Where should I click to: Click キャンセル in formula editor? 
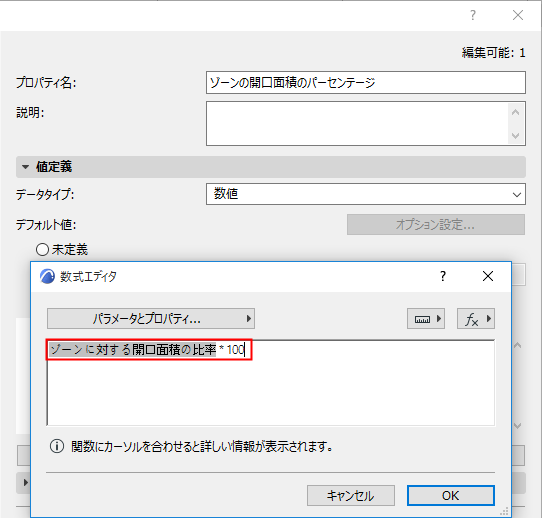point(351,496)
